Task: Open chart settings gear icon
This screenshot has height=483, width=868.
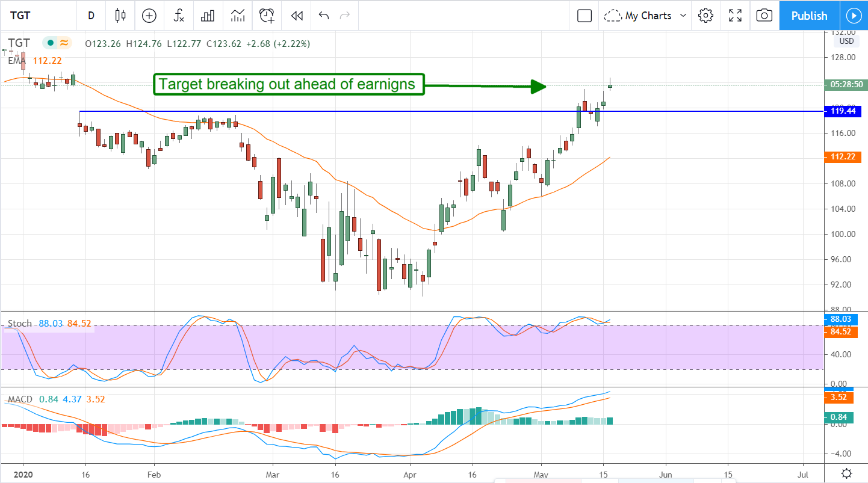Action: click(x=705, y=16)
